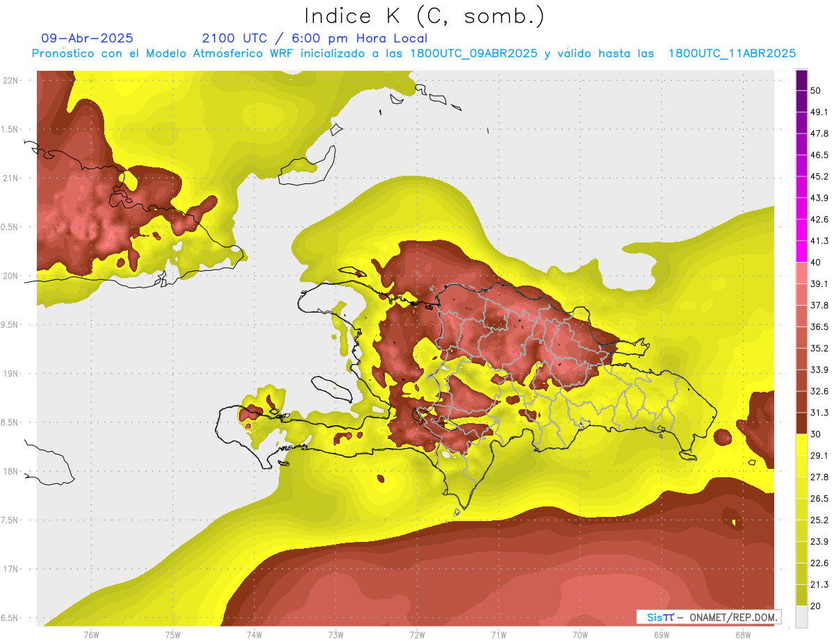The height and width of the screenshot is (644, 834).
Task: Click the legend value "22.6"
Action: click(819, 563)
